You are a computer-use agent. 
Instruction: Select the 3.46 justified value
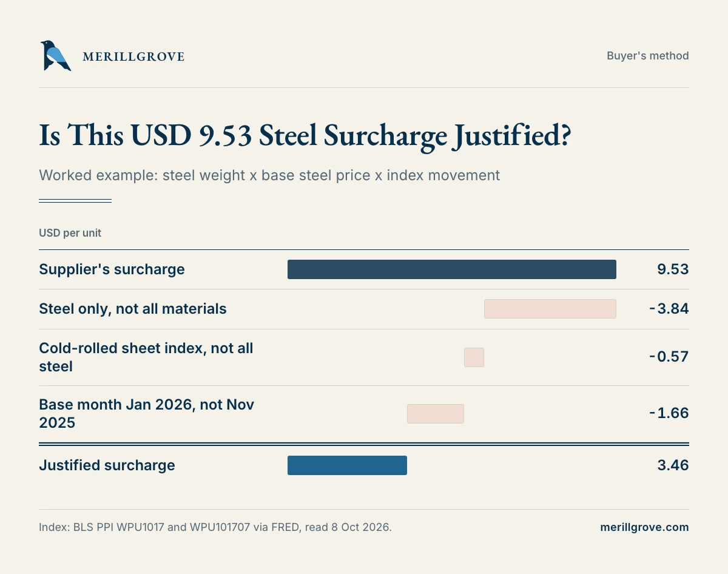[673, 465]
